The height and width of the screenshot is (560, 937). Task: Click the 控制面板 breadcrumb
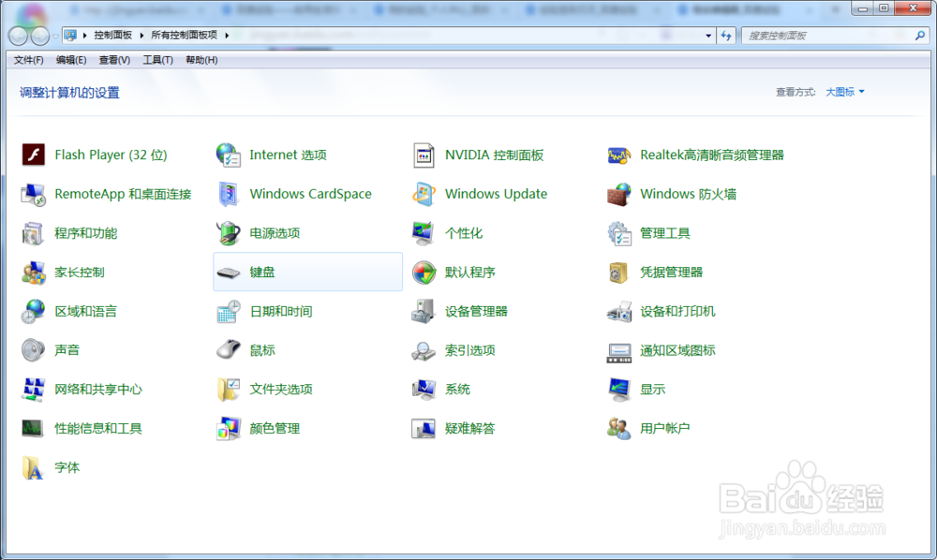pos(113,36)
